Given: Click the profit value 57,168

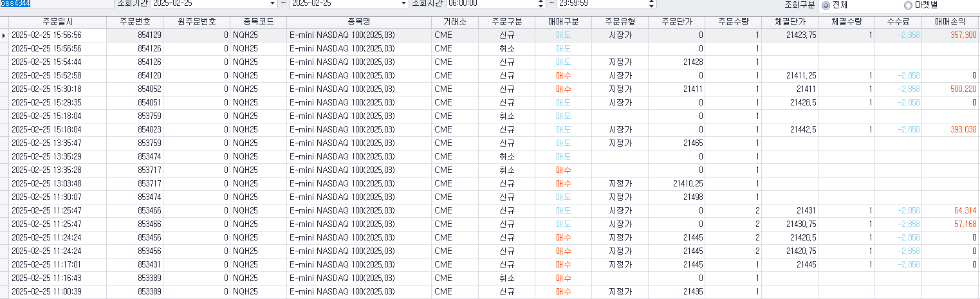Looking at the screenshot, I should point(965,224).
